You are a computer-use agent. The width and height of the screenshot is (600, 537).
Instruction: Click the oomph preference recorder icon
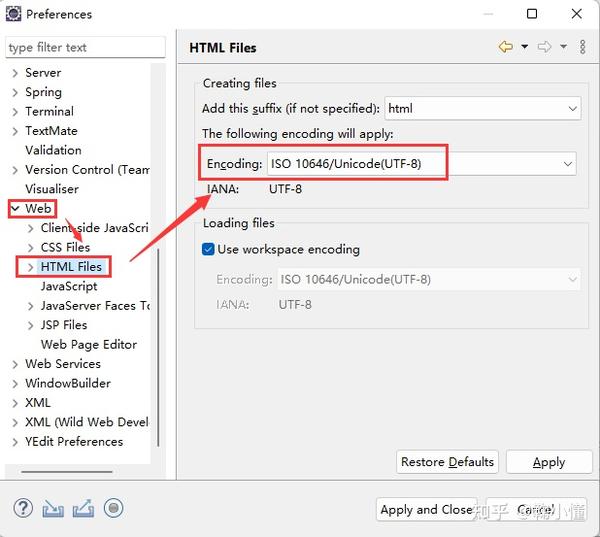(x=113, y=508)
